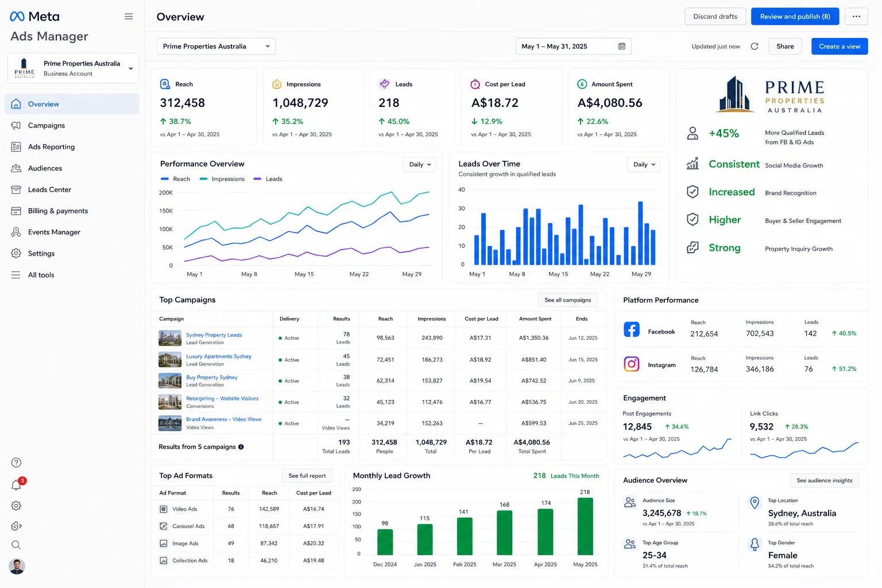
Task: Open Leads Center in sidebar
Action: point(72,189)
